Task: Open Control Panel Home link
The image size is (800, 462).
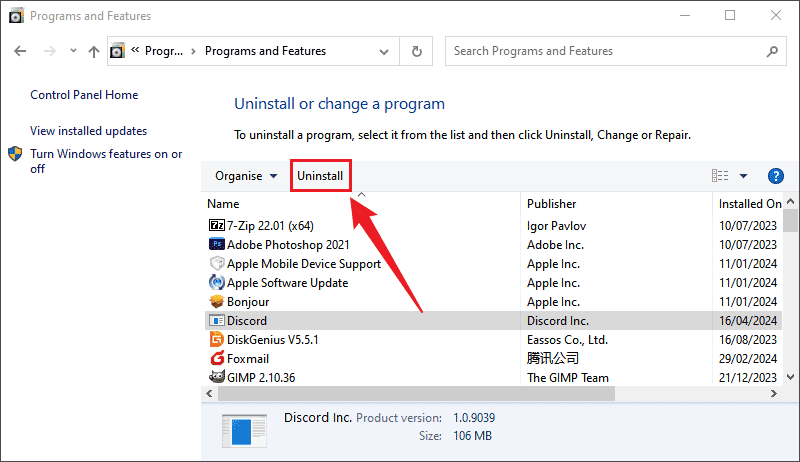Action: click(84, 95)
